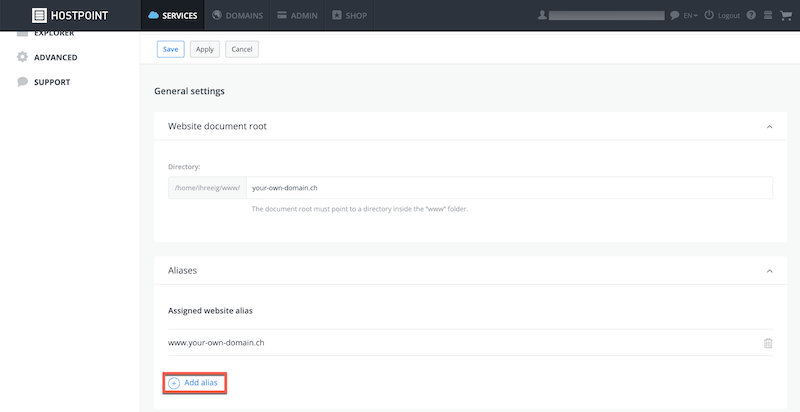Collapse the Website document root section
This screenshot has width=800, height=412.
click(x=769, y=126)
